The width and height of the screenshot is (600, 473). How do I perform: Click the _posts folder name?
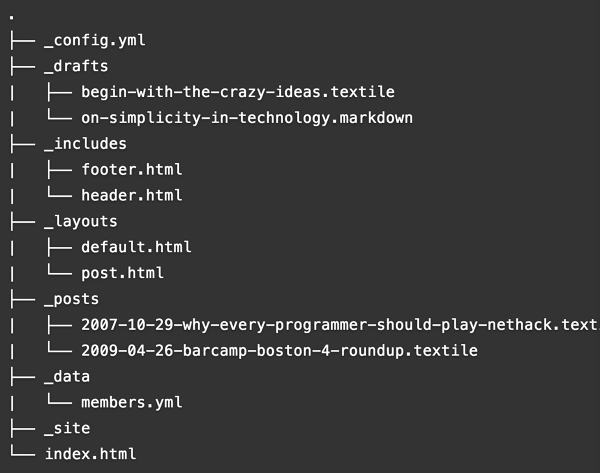click(72, 299)
